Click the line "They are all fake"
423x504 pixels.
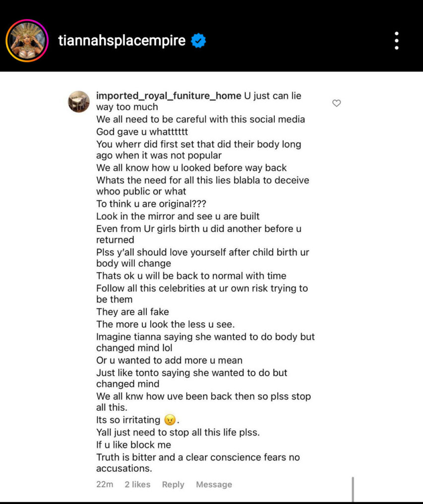click(x=132, y=312)
